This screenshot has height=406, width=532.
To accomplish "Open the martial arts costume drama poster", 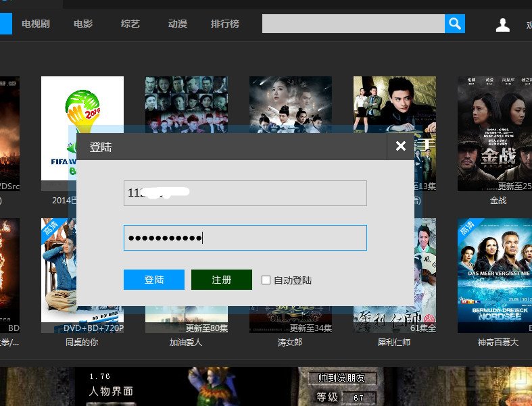I will point(291,105).
